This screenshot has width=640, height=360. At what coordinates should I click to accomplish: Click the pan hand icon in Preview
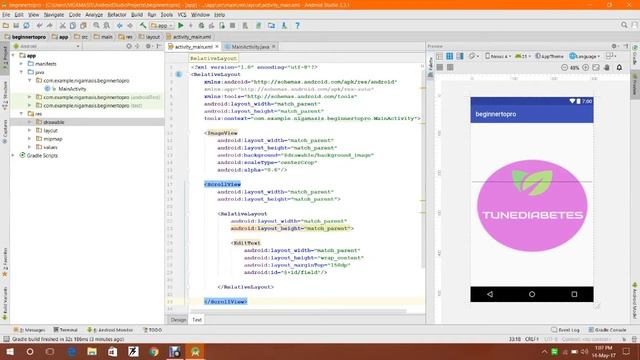(607, 67)
